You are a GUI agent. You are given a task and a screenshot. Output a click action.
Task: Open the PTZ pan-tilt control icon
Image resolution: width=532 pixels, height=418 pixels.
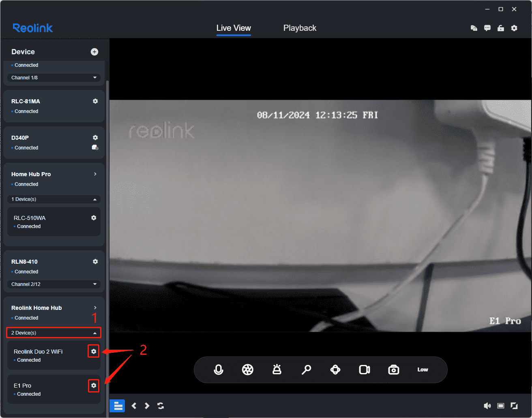coord(335,369)
